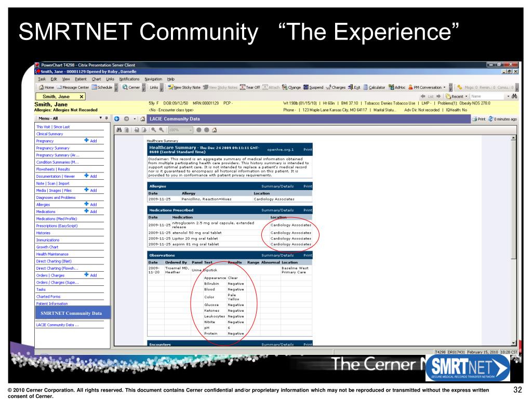The image size is (532, 399).
Task: Expand the Menu - All dropdown arrow
Action: point(100,118)
